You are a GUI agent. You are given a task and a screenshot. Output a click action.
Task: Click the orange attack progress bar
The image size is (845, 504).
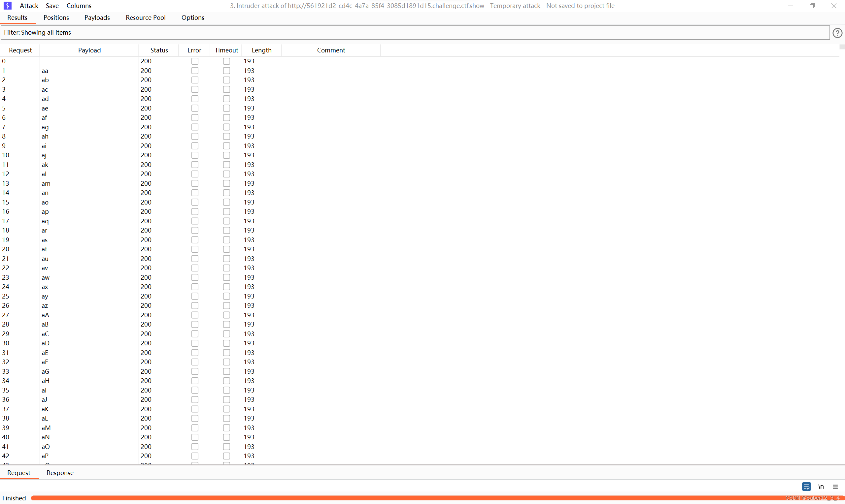(408, 498)
